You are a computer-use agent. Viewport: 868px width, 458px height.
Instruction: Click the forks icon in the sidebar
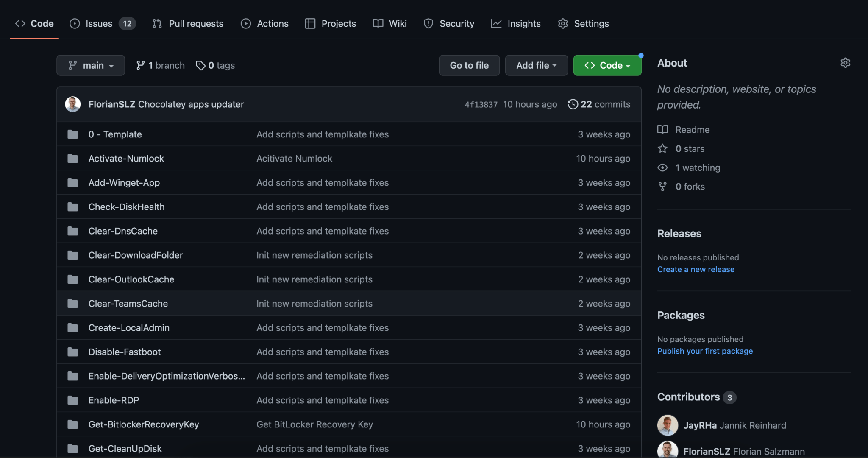tap(662, 187)
